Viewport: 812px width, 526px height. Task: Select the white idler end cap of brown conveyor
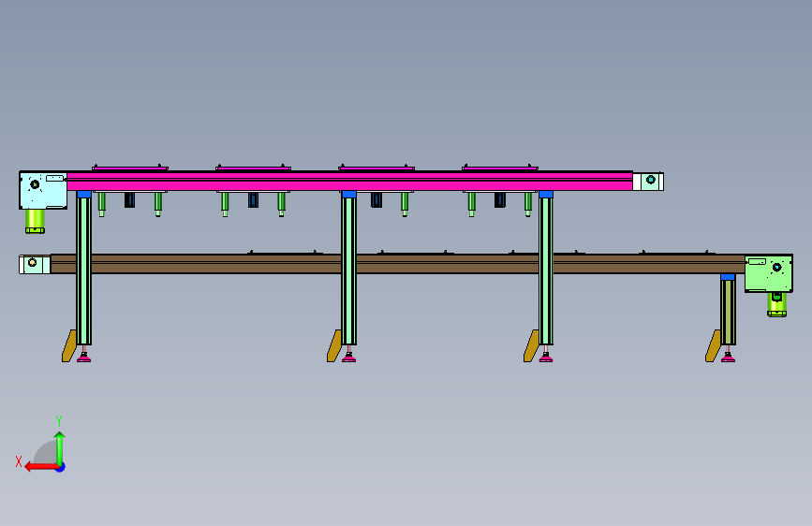[35, 264]
